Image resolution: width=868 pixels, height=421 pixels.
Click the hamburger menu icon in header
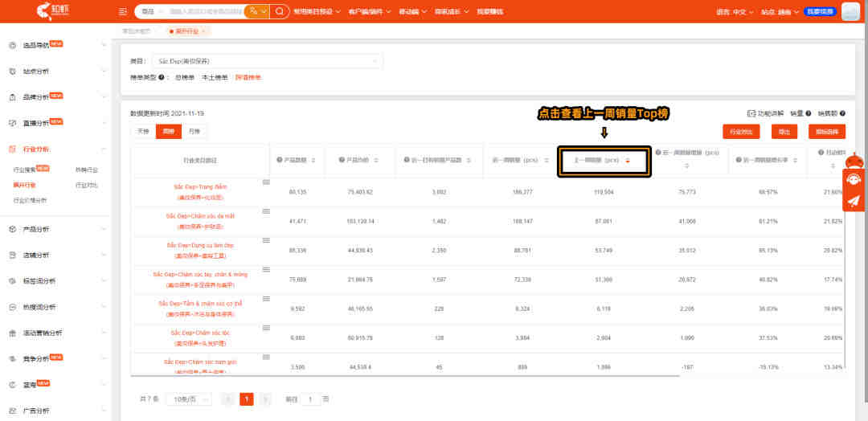pyautogui.click(x=123, y=11)
